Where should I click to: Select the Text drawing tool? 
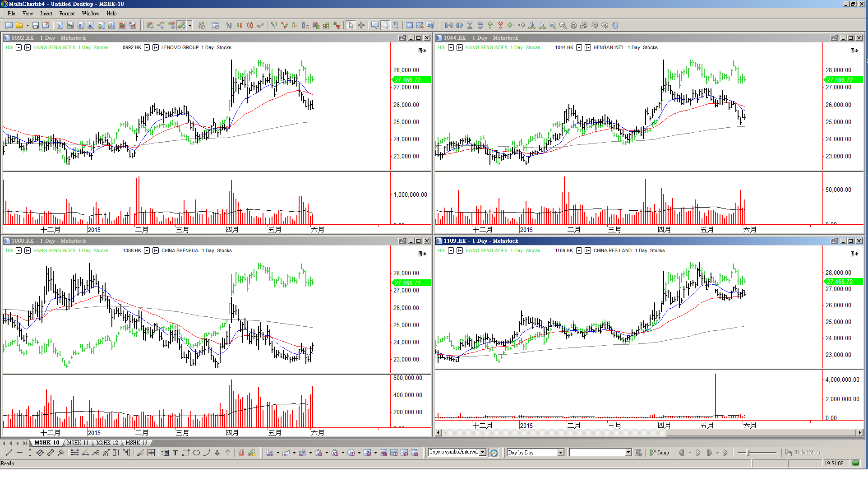pyautogui.click(x=175, y=453)
